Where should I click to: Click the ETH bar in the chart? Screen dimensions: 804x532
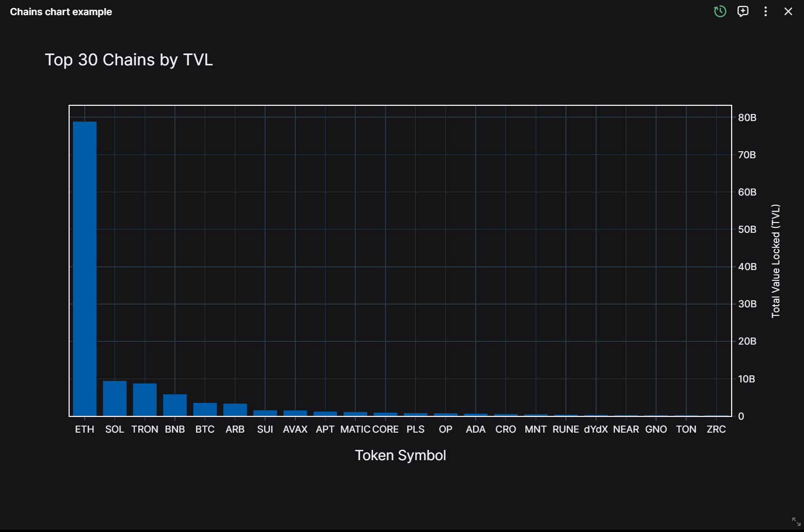coord(85,268)
